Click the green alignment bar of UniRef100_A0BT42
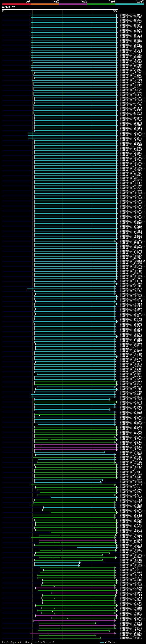The width and height of the screenshot is (146, 644). coord(70,638)
